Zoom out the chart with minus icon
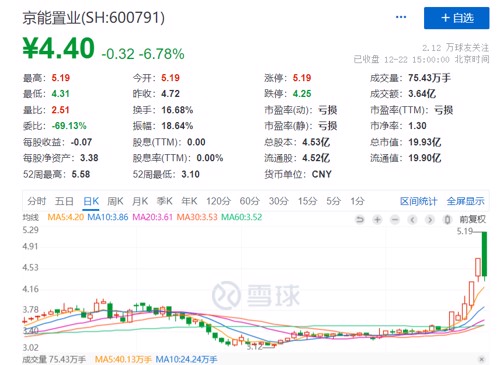Image resolution: width=500 pixels, height=365 pixels. (395, 220)
